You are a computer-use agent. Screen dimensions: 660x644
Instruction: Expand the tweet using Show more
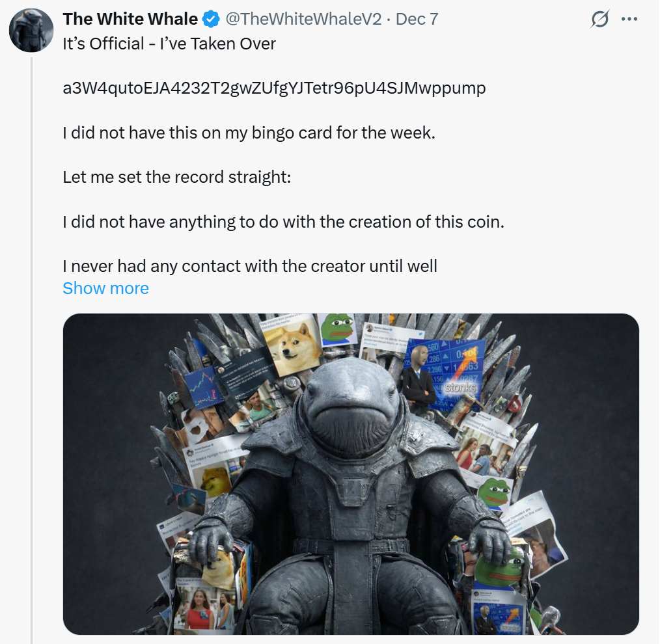click(105, 288)
